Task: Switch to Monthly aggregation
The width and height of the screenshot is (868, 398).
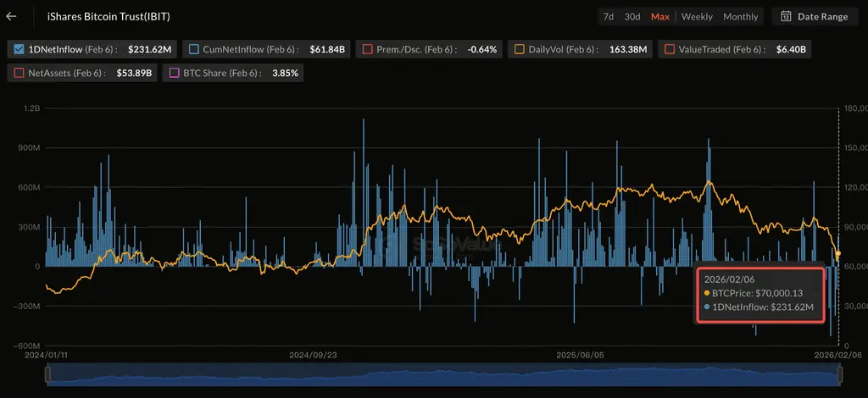Action: click(x=740, y=17)
